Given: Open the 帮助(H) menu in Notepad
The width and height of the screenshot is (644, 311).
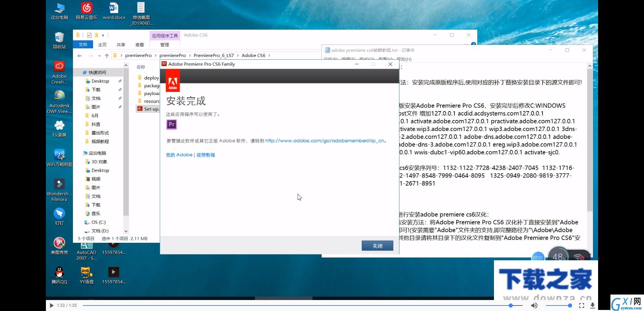Looking at the screenshot, I should [404, 59].
